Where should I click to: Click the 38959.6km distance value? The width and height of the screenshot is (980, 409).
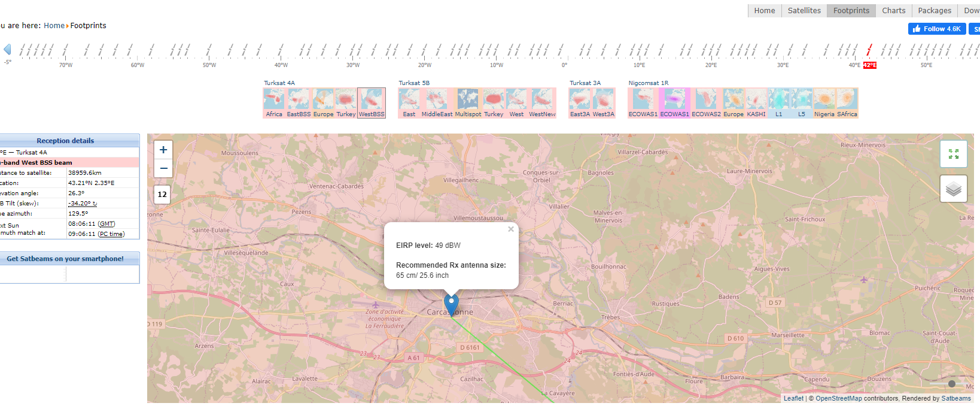pos(84,173)
